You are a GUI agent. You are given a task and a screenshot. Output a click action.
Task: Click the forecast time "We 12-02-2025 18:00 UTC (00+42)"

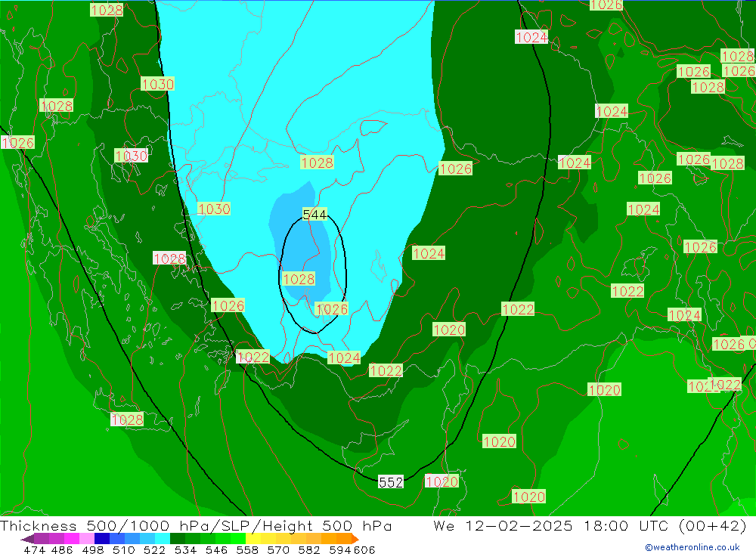coord(590,525)
